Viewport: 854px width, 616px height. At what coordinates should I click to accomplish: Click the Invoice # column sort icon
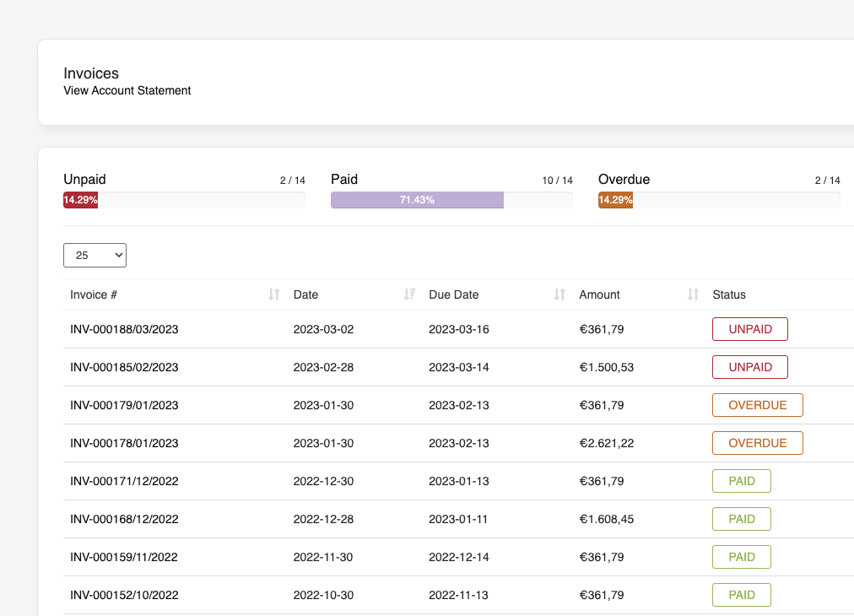point(274,294)
